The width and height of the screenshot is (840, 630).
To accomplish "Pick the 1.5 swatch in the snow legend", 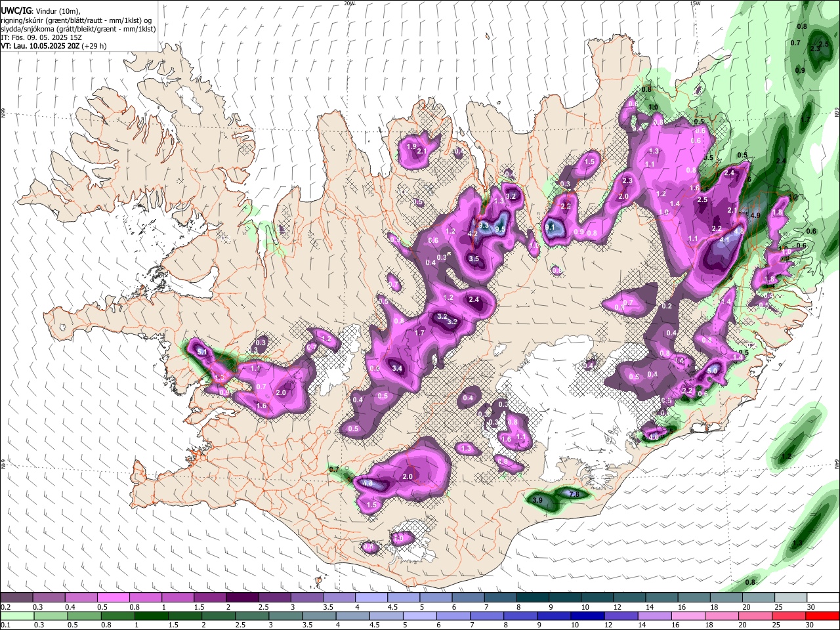I will point(209,598).
